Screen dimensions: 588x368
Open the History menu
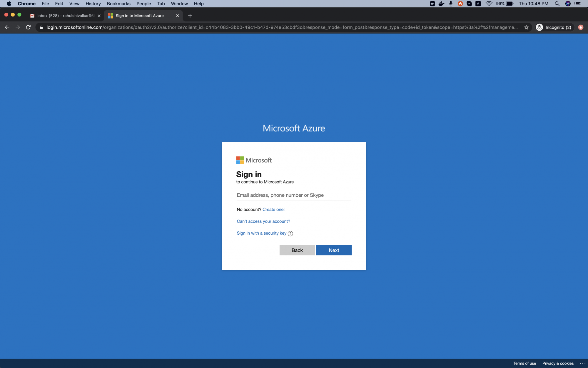point(93,4)
